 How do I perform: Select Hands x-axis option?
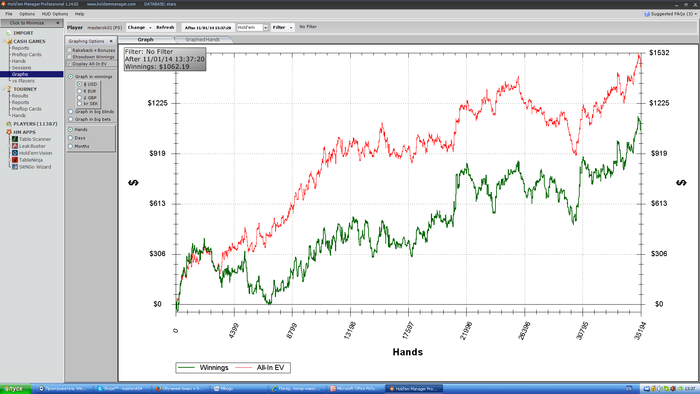(71, 129)
